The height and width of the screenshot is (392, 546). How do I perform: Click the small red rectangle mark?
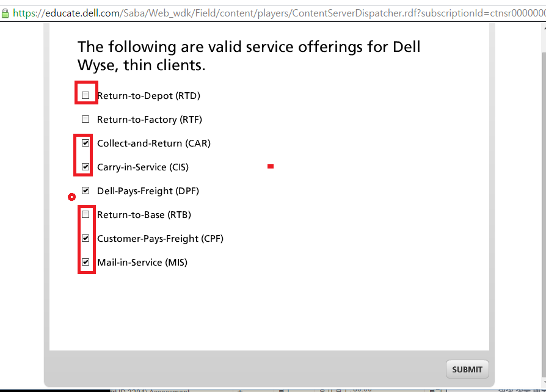[271, 166]
